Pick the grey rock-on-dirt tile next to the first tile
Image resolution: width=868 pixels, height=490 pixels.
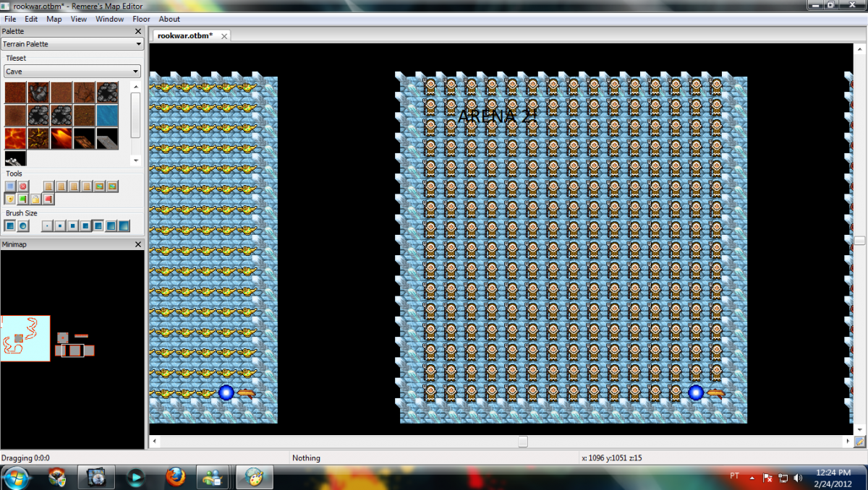(38, 93)
